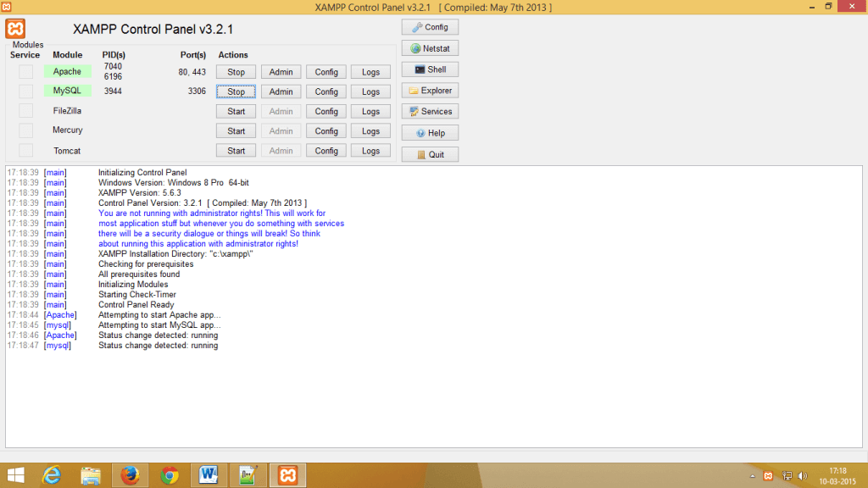Start the Mercury module
868x488 pixels.
point(236,131)
